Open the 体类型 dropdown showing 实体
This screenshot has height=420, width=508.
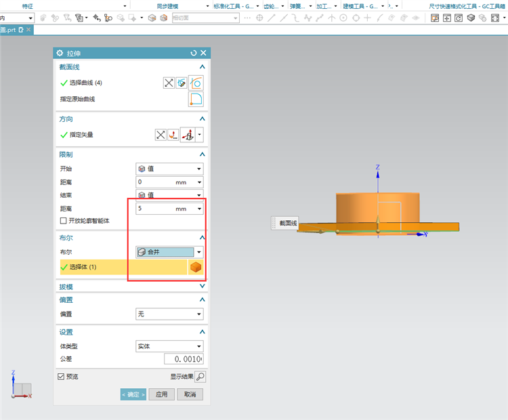[x=169, y=346]
